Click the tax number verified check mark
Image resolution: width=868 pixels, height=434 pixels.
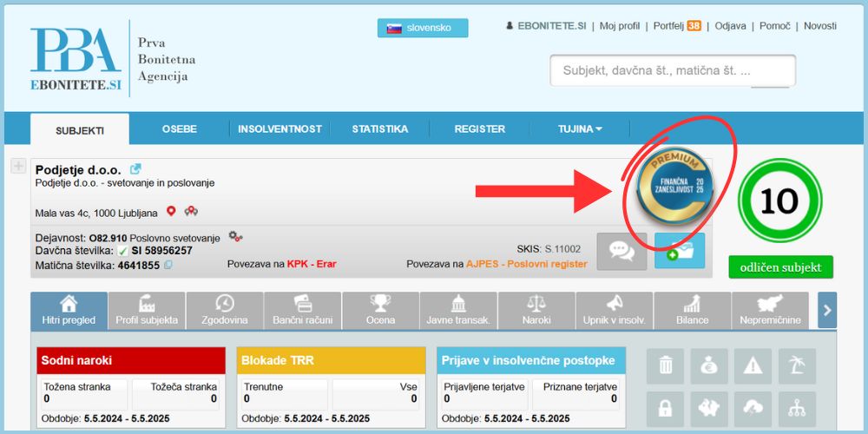click(x=123, y=252)
